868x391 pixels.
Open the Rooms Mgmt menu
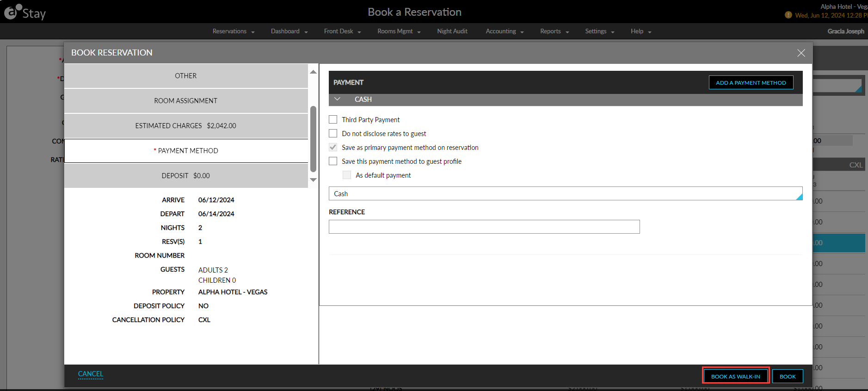tap(399, 31)
